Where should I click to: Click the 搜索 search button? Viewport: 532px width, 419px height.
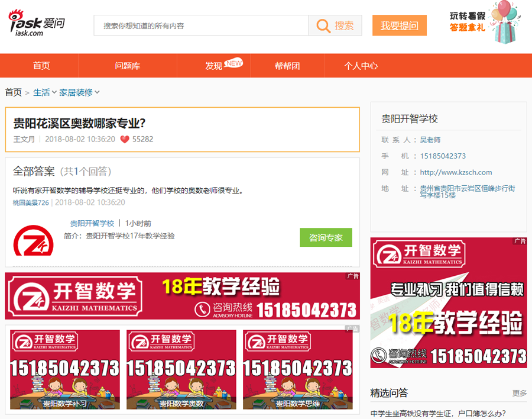point(335,25)
